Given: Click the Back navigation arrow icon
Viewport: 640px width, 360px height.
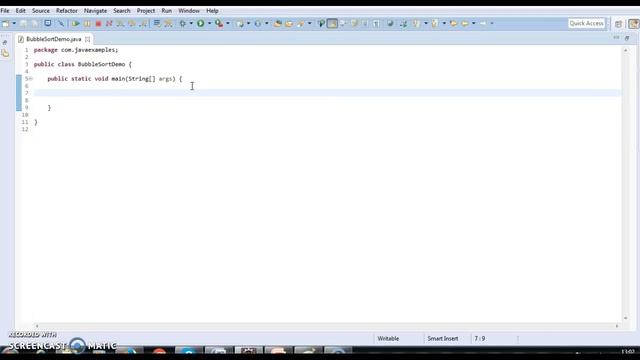Looking at the screenshot, I should tap(465, 24).
